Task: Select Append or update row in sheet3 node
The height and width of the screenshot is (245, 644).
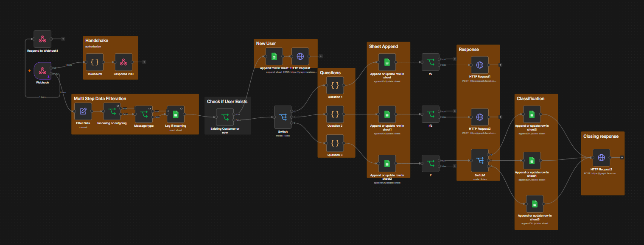Action: [532, 114]
